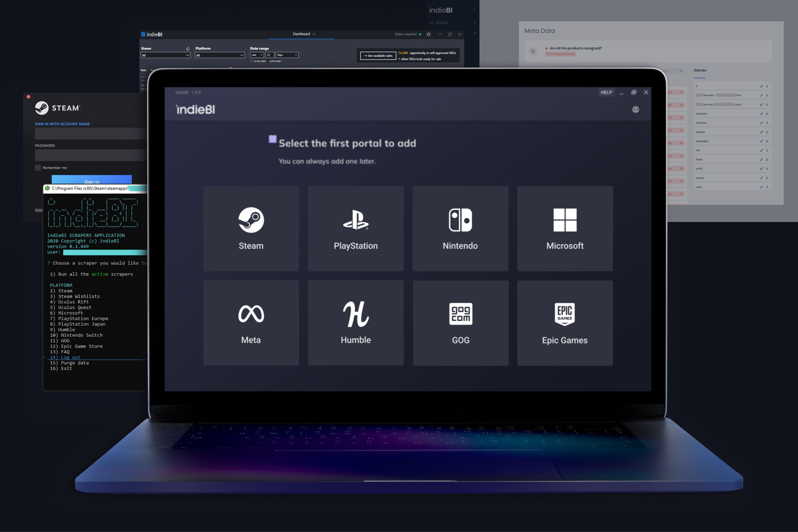Screen dimensions: 798x532
Task: Click the indieBI logo in the laptop app
Action: [195, 109]
